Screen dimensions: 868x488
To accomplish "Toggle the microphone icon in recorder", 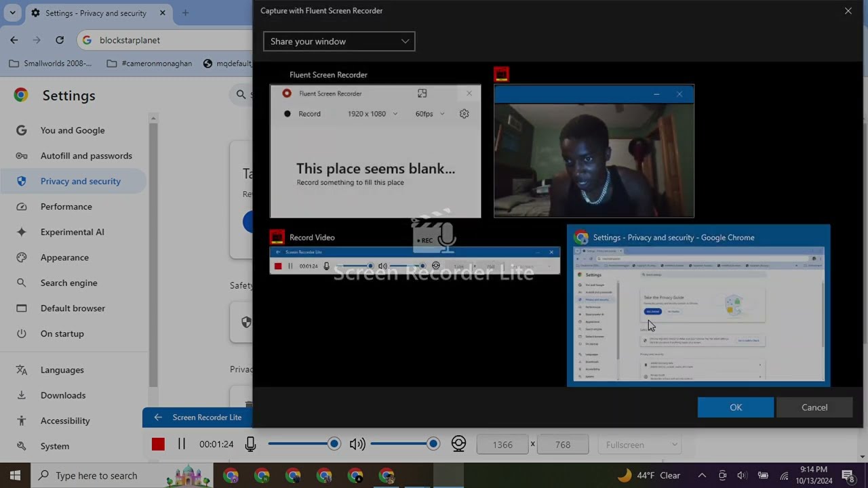I will 250,444.
